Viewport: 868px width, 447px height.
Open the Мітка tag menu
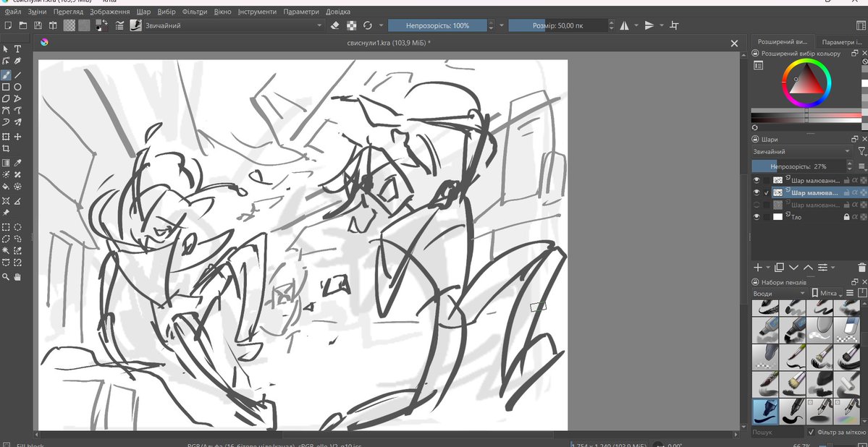tap(827, 293)
